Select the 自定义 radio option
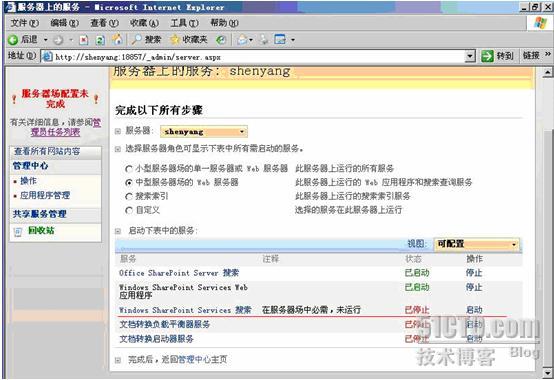Viewport: 554px width, 380px height. pyautogui.click(x=129, y=211)
